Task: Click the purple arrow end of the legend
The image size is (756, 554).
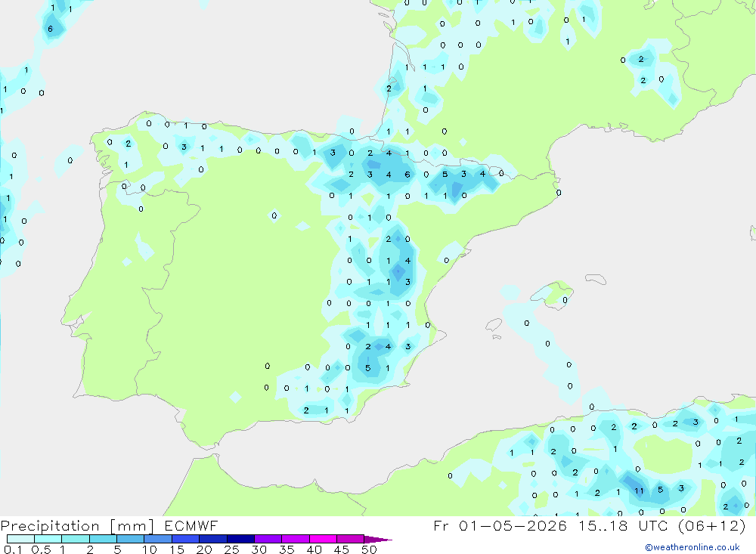Action: tap(377, 539)
